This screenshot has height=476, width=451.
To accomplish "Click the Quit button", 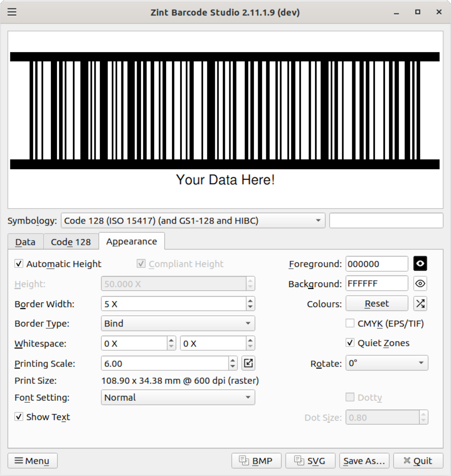I will pos(418,461).
